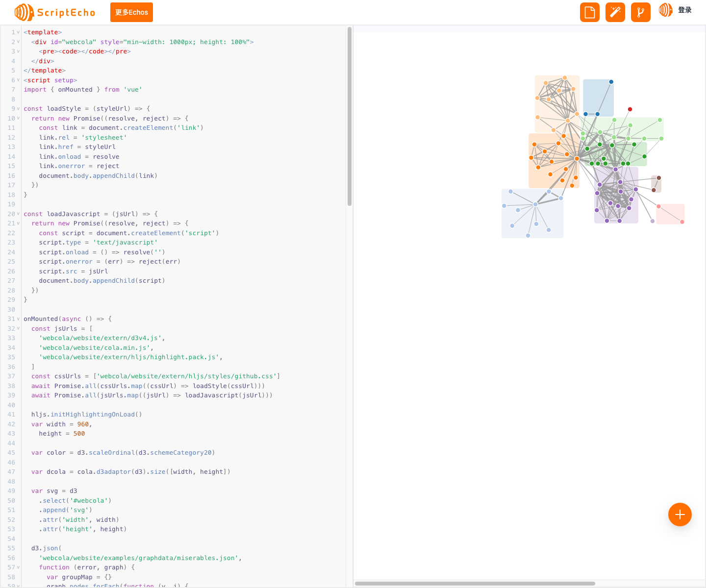Click the preview horizontal scrollbar
Viewport: 706px width, 588px height.
(x=475, y=584)
